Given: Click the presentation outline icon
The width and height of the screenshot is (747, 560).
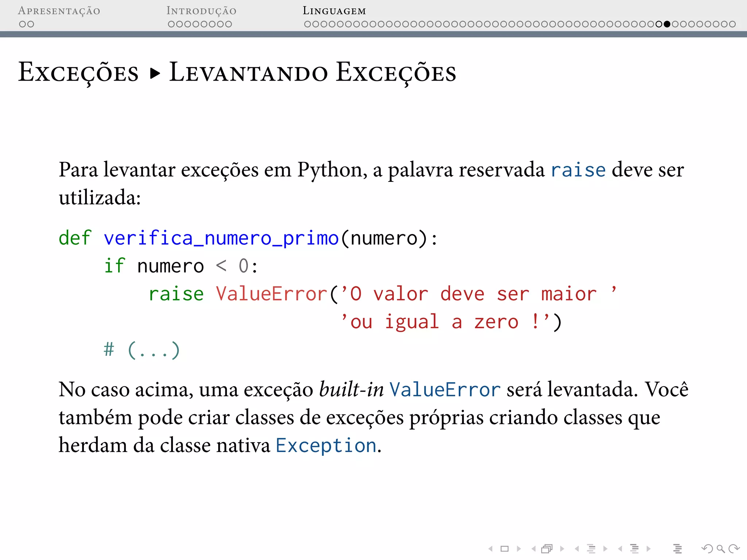Looking at the screenshot, I should click(678, 549).
